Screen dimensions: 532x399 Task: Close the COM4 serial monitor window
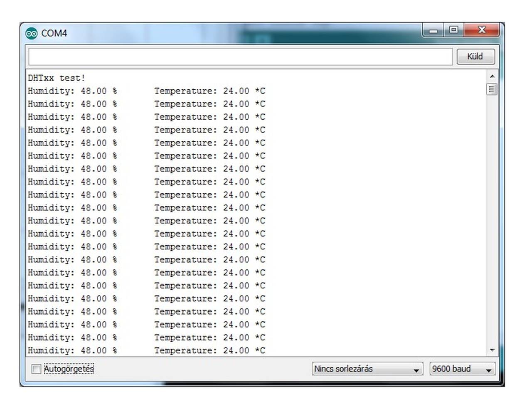coord(482,30)
